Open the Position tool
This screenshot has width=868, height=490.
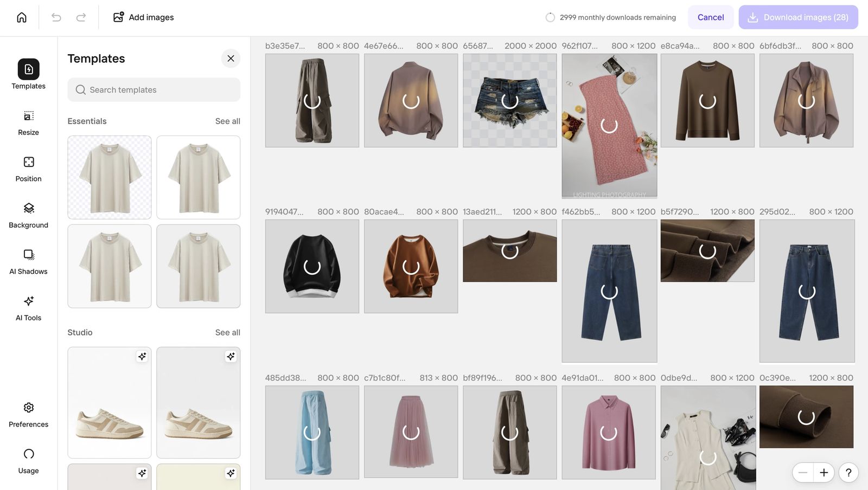[x=28, y=169]
